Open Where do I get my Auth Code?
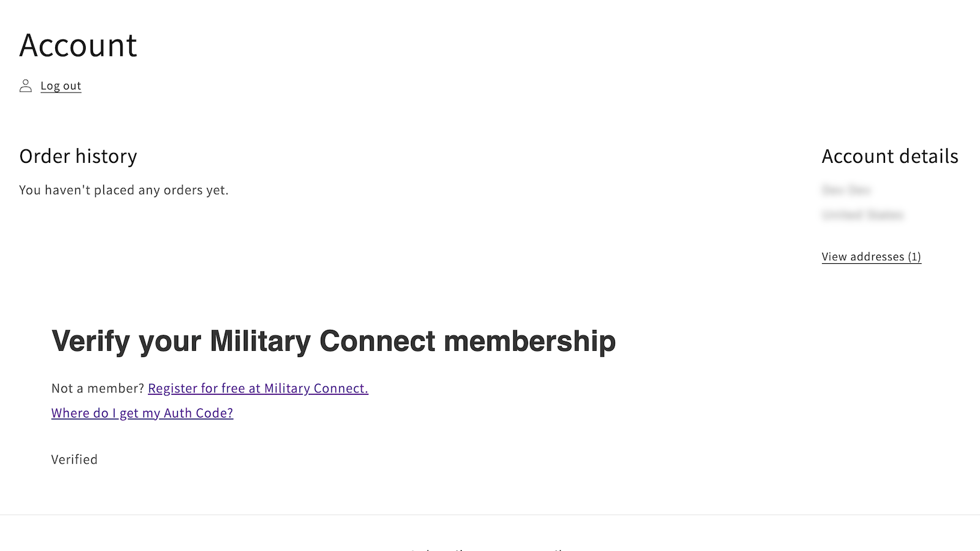This screenshot has width=980, height=551. point(141,413)
